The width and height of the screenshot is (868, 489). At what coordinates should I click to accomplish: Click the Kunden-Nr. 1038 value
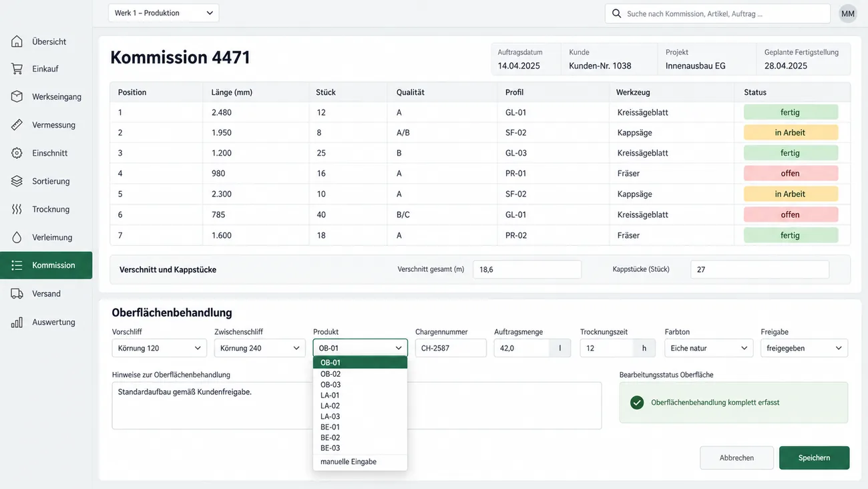pyautogui.click(x=600, y=65)
